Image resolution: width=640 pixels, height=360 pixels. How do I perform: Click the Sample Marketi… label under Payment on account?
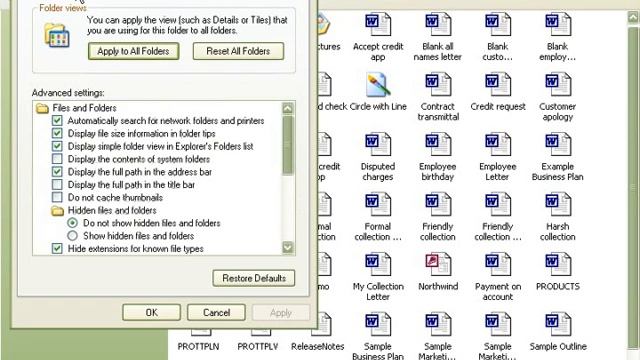498,351
